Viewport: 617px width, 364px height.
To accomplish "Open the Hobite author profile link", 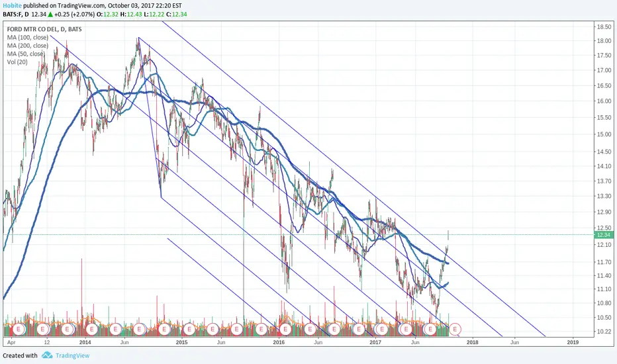I will (12, 6).
